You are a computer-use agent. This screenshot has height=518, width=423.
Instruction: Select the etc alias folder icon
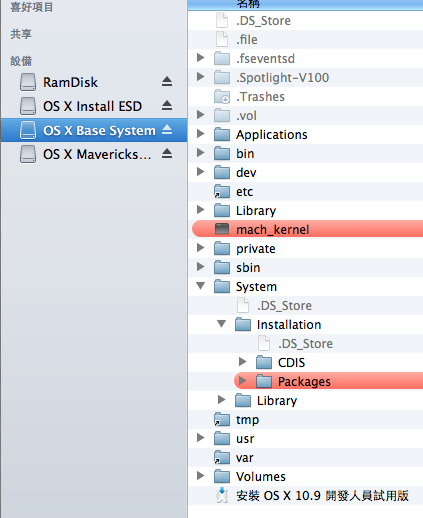222,192
